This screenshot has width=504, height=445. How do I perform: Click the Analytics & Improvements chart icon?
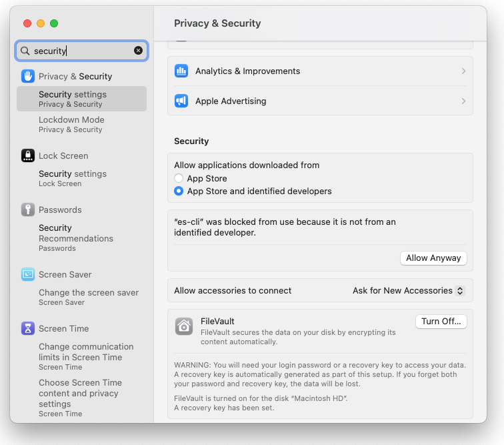click(x=181, y=71)
